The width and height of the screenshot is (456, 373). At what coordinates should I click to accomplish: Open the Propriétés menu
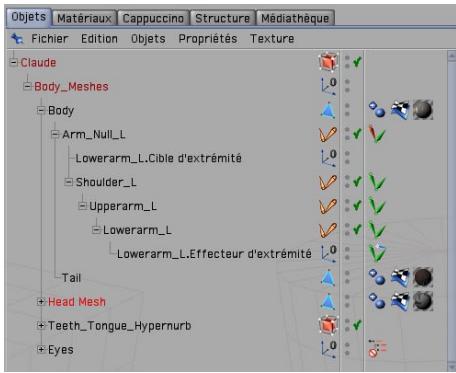pyautogui.click(x=208, y=39)
